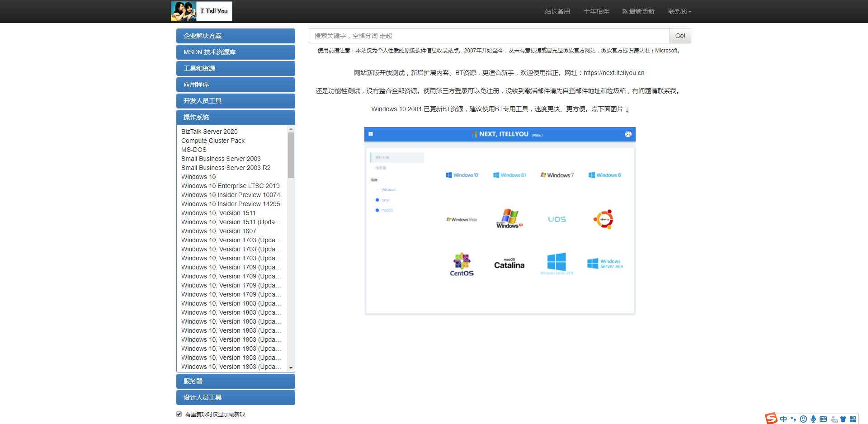Open 最新更新 RSS feed link
Viewport: 868px width, 424px height.
point(638,11)
